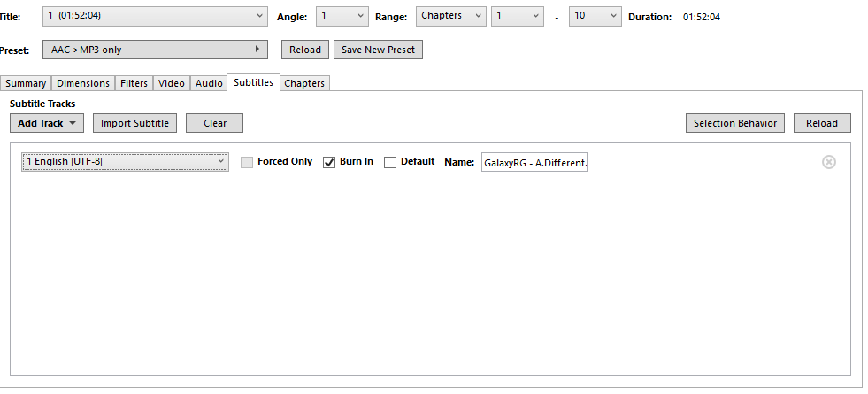
Task: Switch to the Dimensions tab
Action: click(83, 83)
